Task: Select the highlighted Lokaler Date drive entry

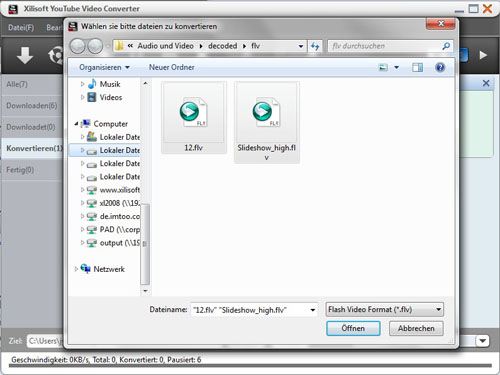Action: (x=105, y=150)
